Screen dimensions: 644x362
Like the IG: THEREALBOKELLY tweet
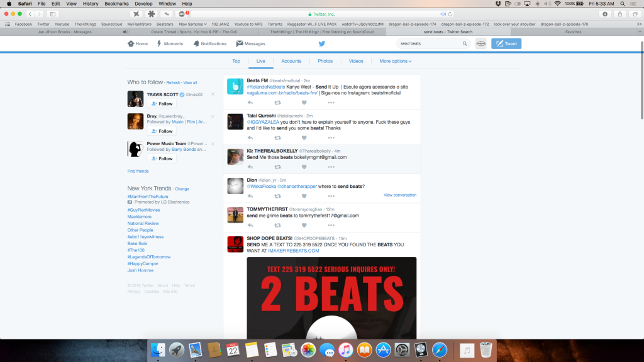(x=304, y=167)
